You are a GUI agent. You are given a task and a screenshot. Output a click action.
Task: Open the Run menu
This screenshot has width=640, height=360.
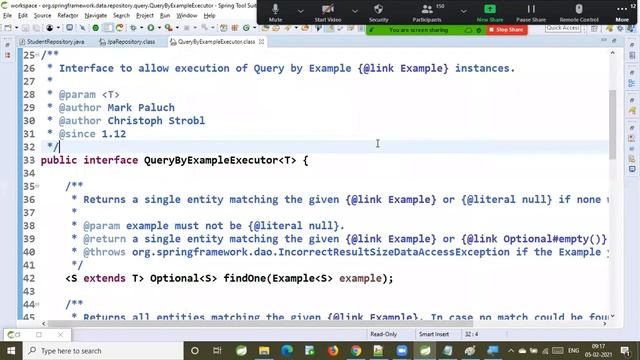tap(165, 16)
